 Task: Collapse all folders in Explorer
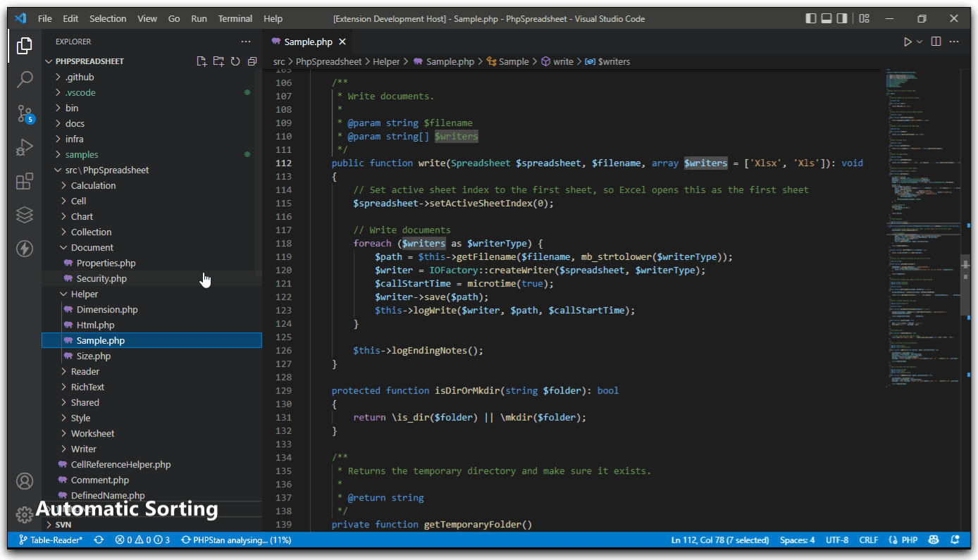[x=252, y=61]
